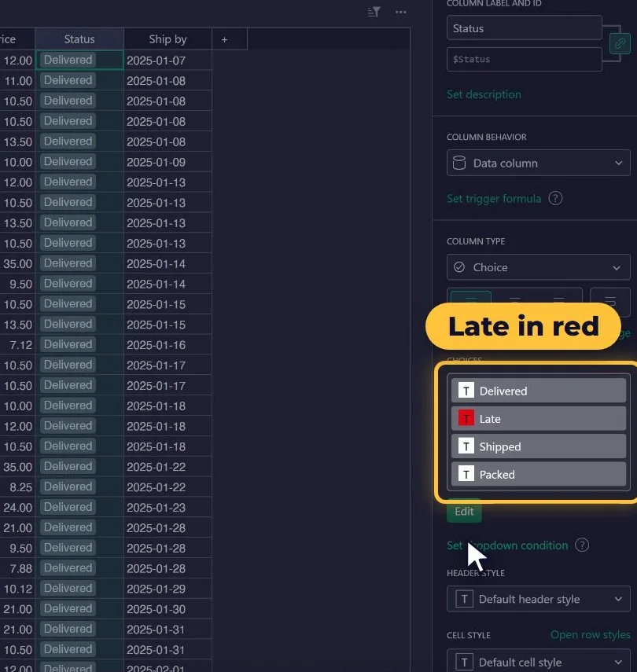Click the Choice type checkmark icon

pyautogui.click(x=459, y=267)
